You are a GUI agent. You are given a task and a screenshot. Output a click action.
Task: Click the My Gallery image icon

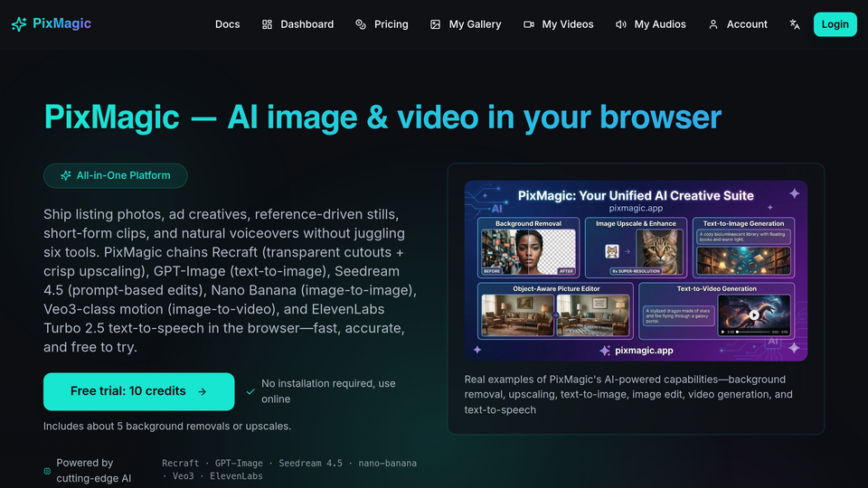tap(435, 24)
